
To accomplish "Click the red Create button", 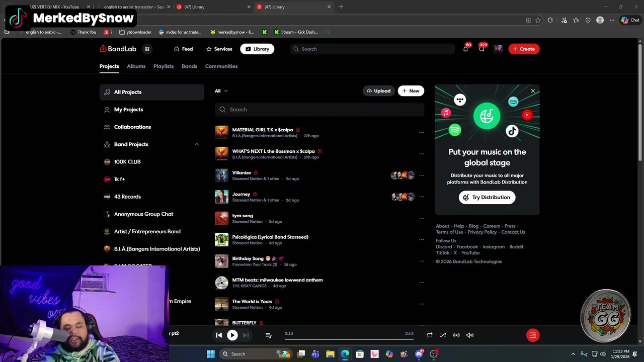I will pos(524,49).
